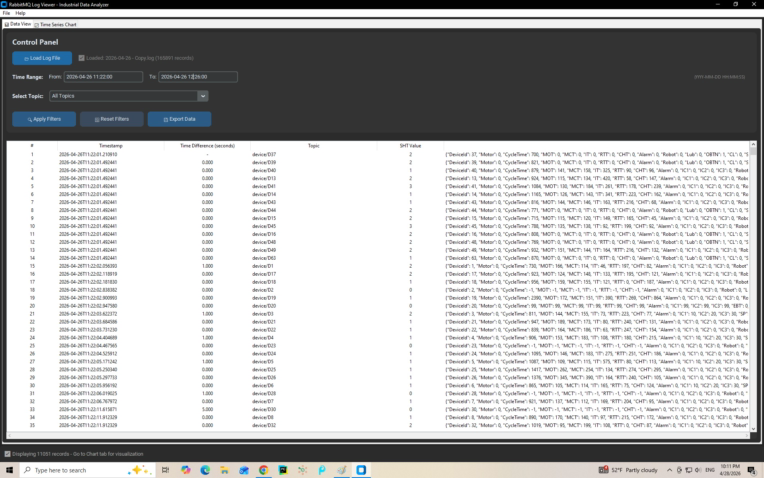The height and width of the screenshot is (478, 764).
Task: Click the From time range input field
Action: click(x=103, y=76)
